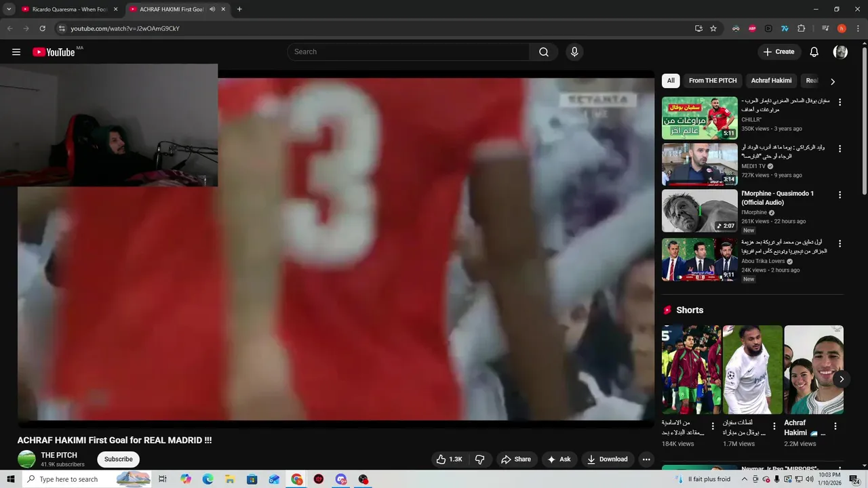The image size is (868, 488).
Task: Subscribe to THE PITCH channel
Action: tap(119, 460)
